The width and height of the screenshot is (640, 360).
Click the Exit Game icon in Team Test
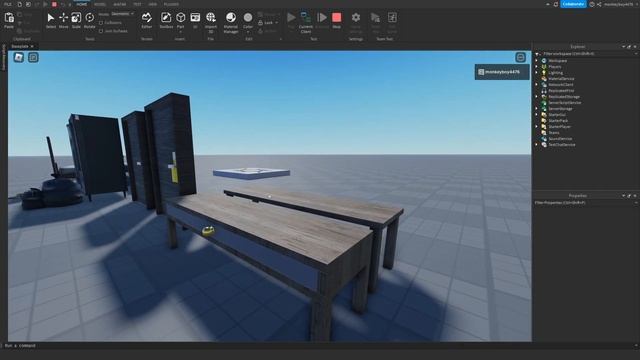click(x=392, y=18)
